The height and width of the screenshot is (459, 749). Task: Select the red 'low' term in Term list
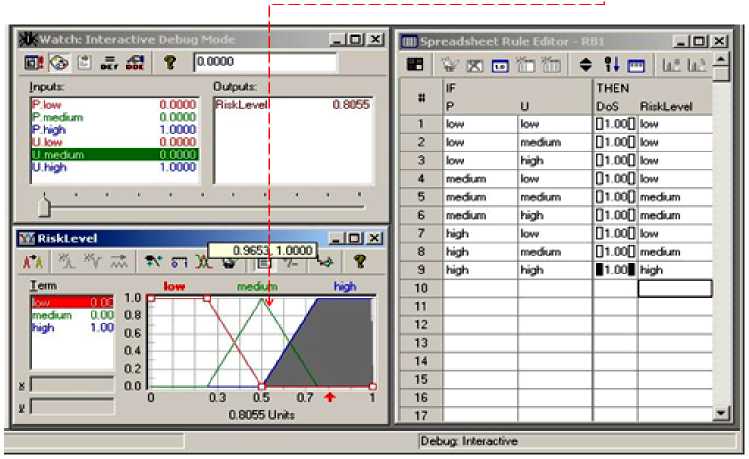[73, 302]
